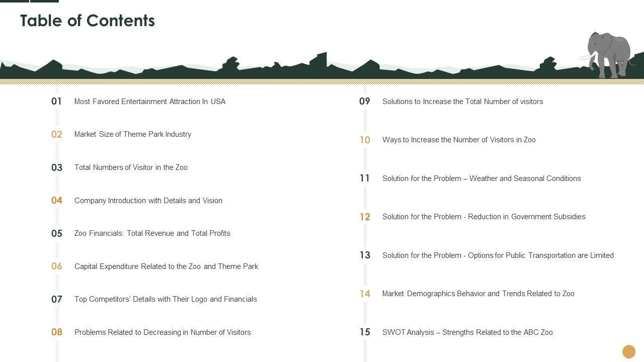644x362 pixels.
Task: Jump to Capital Expenditure Related to the Zoo
Action: click(x=166, y=266)
